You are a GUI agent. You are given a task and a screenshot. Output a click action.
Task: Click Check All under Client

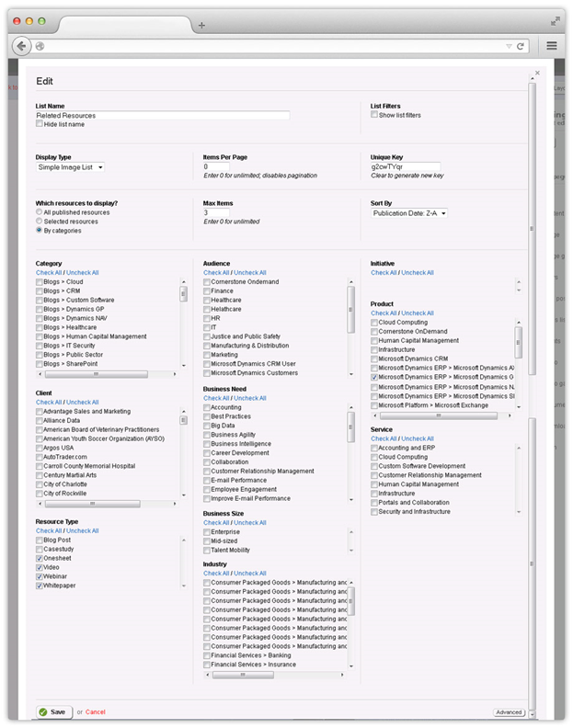[49, 402]
